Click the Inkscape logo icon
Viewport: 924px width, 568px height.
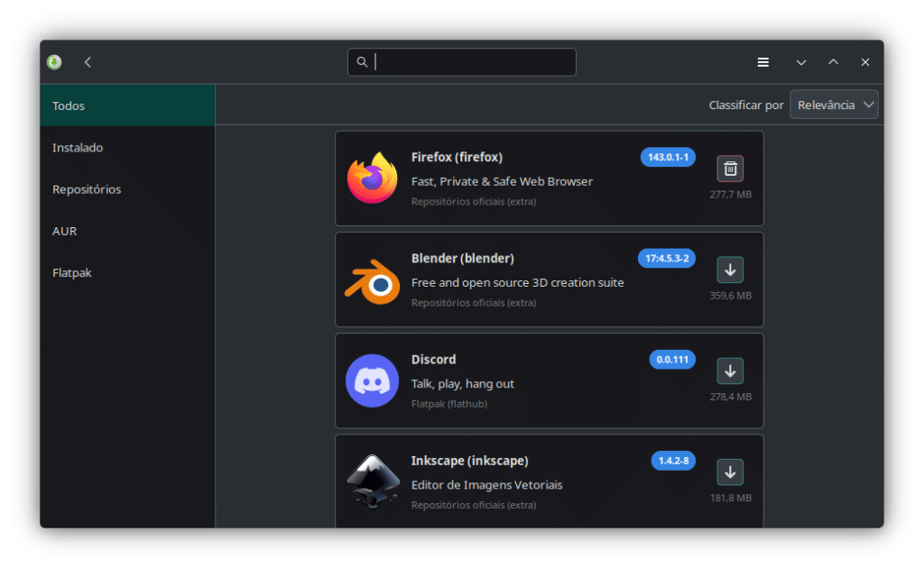[373, 481]
